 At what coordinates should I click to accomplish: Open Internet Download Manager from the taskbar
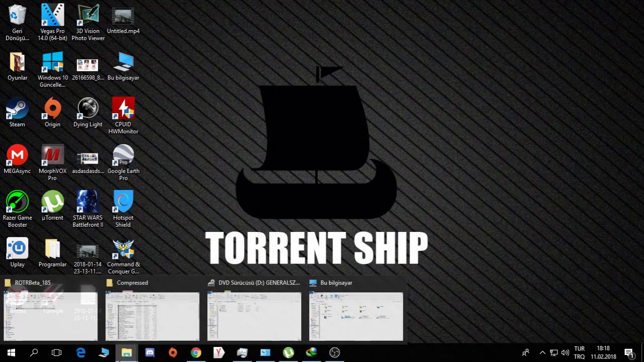click(311, 353)
